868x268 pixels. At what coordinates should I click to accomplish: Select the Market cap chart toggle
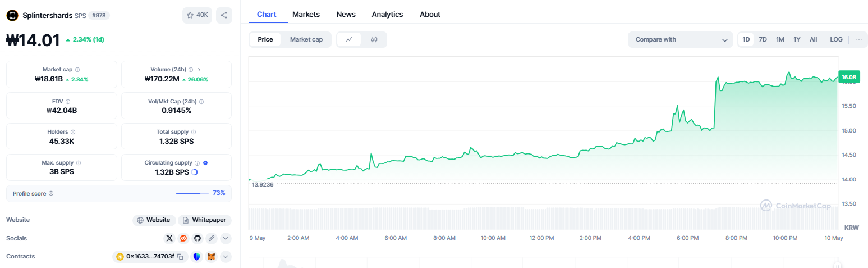point(306,39)
